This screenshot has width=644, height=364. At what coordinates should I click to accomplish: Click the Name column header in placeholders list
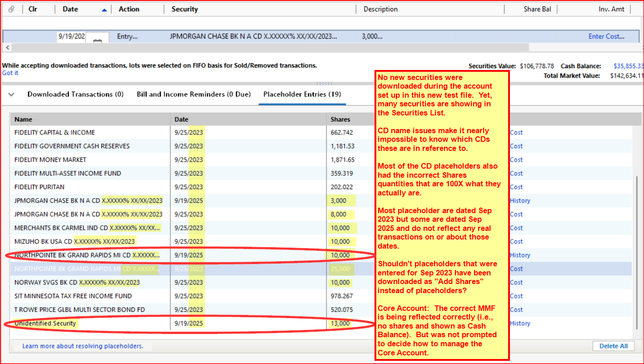[x=23, y=120]
